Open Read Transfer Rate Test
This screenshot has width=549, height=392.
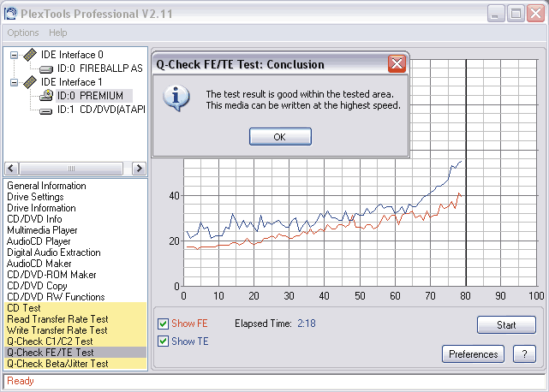coord(75,319)
